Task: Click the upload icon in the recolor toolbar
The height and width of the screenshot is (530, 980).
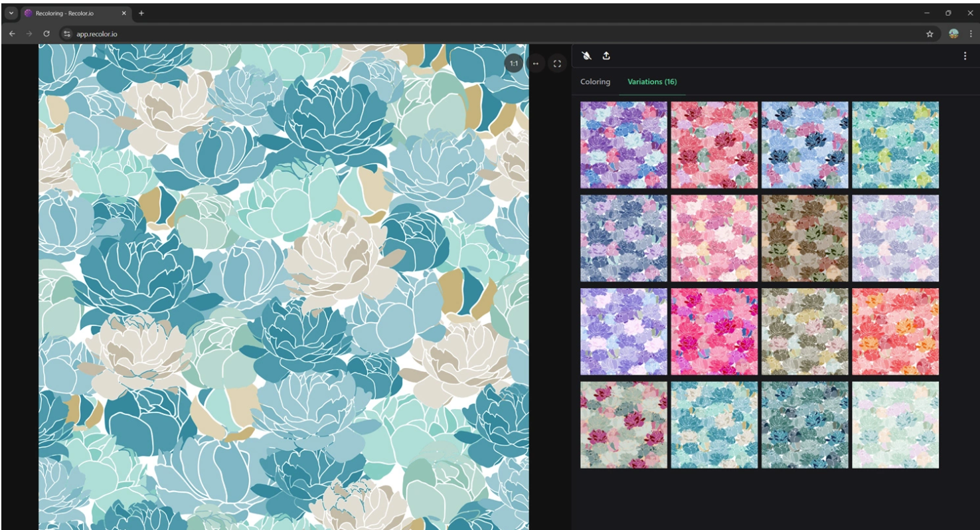Action: [606, 56]
